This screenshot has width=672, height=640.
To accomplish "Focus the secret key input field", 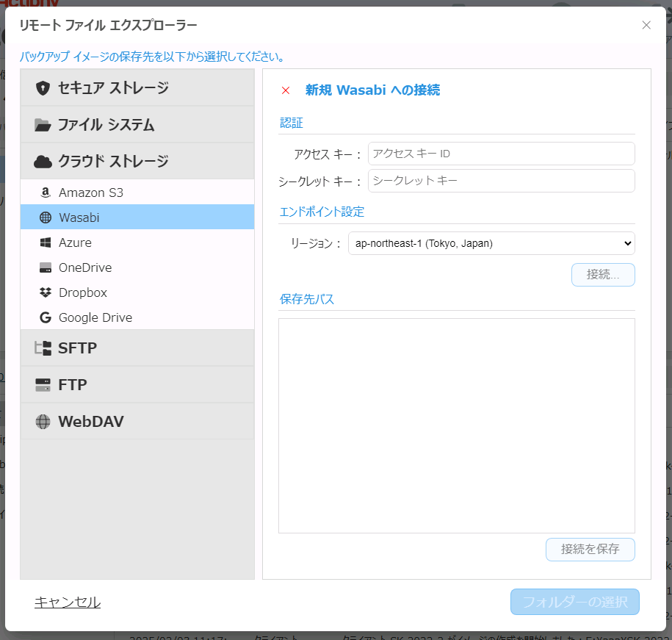I will click(501, 181).
